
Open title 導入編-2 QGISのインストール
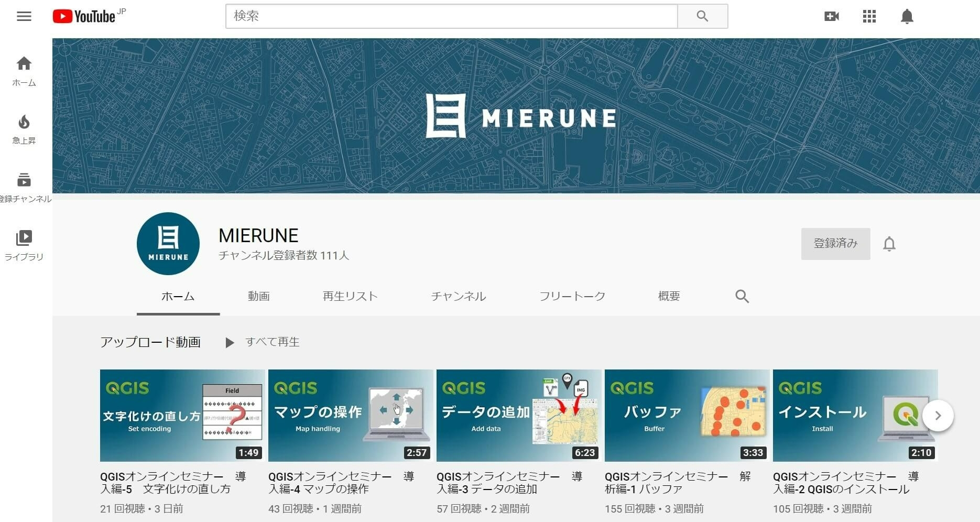click(x=846, y=483)
